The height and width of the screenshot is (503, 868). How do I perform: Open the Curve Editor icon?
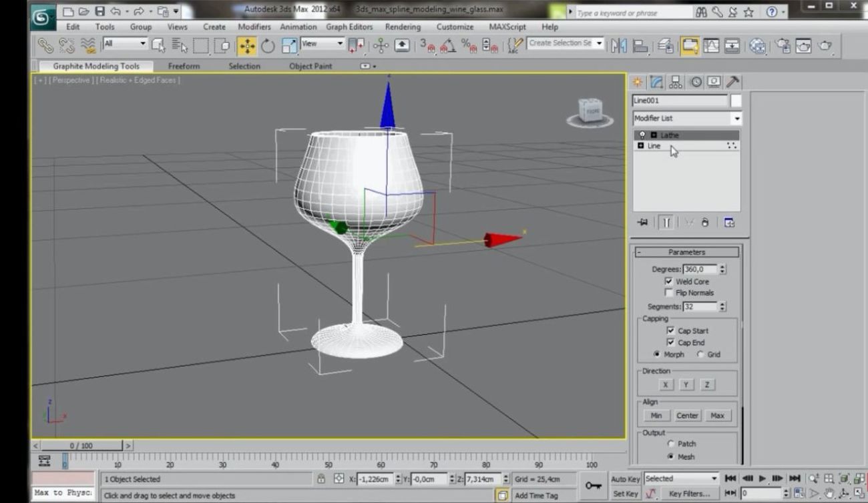(x=711, y=45)
